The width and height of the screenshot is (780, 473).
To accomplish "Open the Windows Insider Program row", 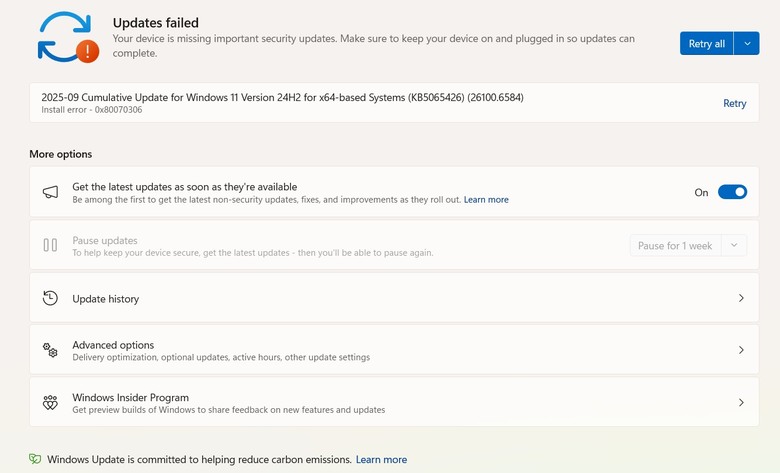I will pyautogui.click(x=394, y=402).
